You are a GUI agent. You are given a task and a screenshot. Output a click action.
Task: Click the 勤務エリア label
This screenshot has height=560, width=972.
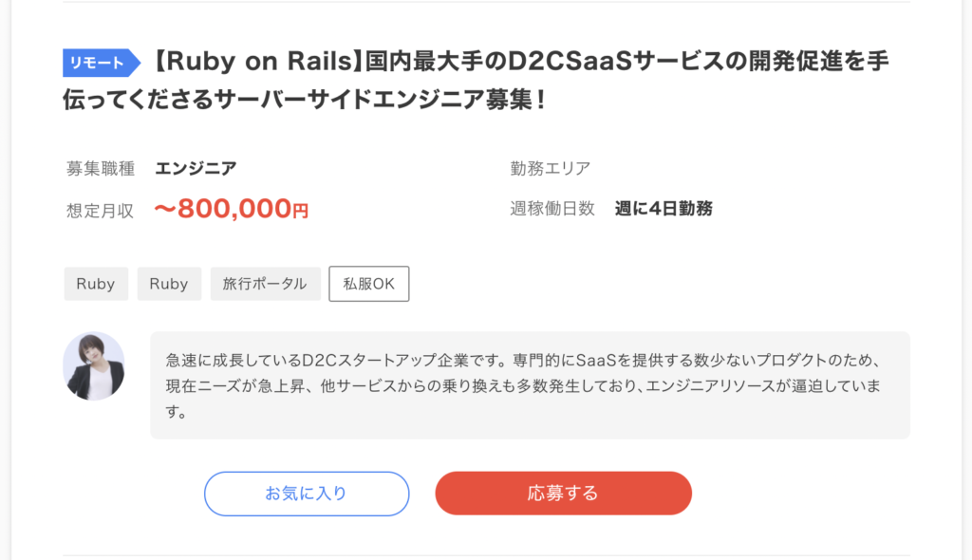tap(551, 168)
